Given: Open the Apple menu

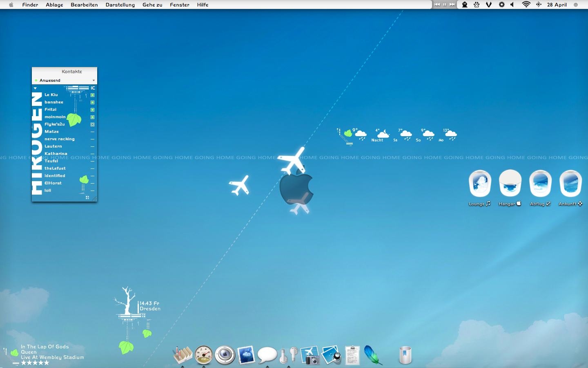Looking at the screenshot, I should [11, 4].
